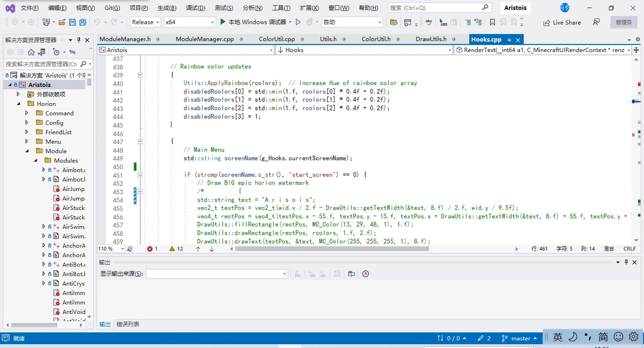Switch to ColorUtil.cpp tab
644x348 pixels.
tap(277, 39)
